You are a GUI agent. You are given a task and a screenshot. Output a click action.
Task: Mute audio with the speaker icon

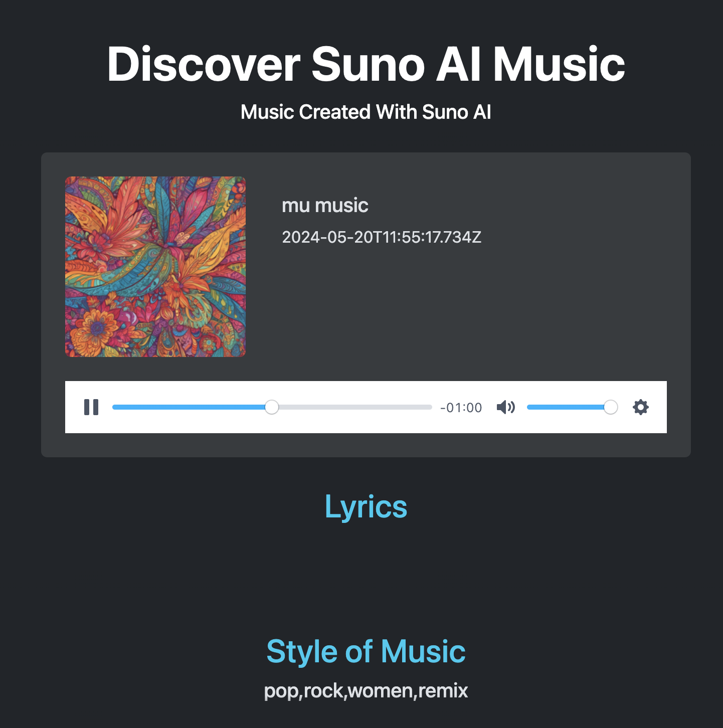tap(506, 407)
